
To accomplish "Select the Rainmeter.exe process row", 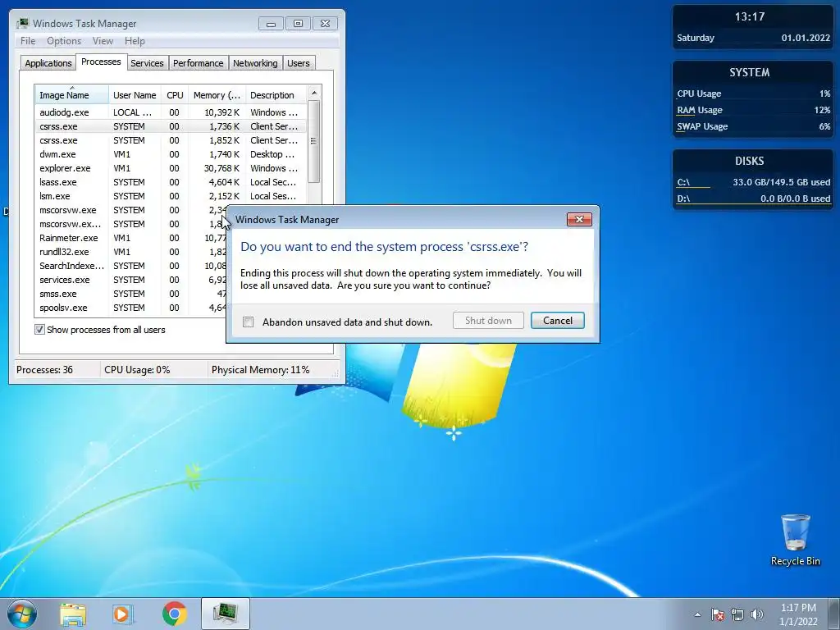I will (131, 238).
